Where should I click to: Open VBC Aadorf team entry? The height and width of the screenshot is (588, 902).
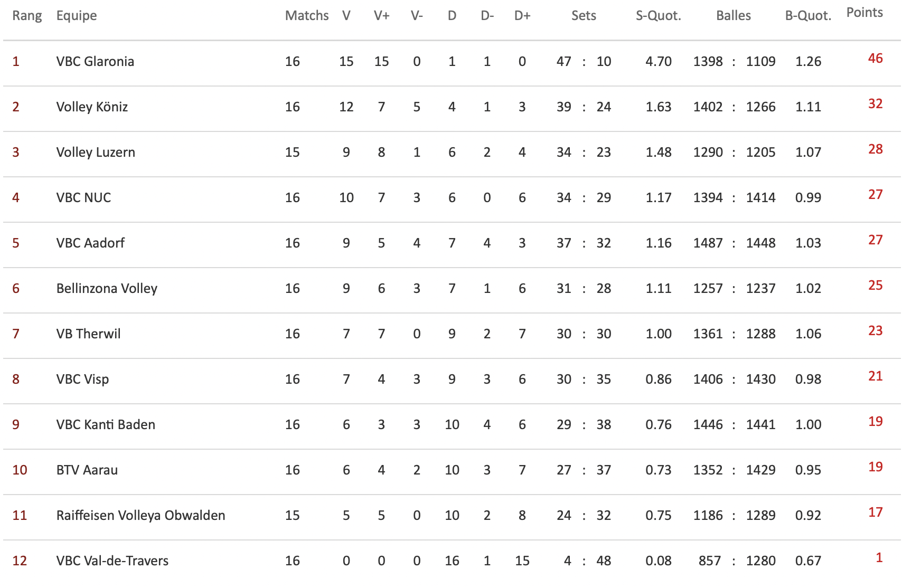(90, 243)
